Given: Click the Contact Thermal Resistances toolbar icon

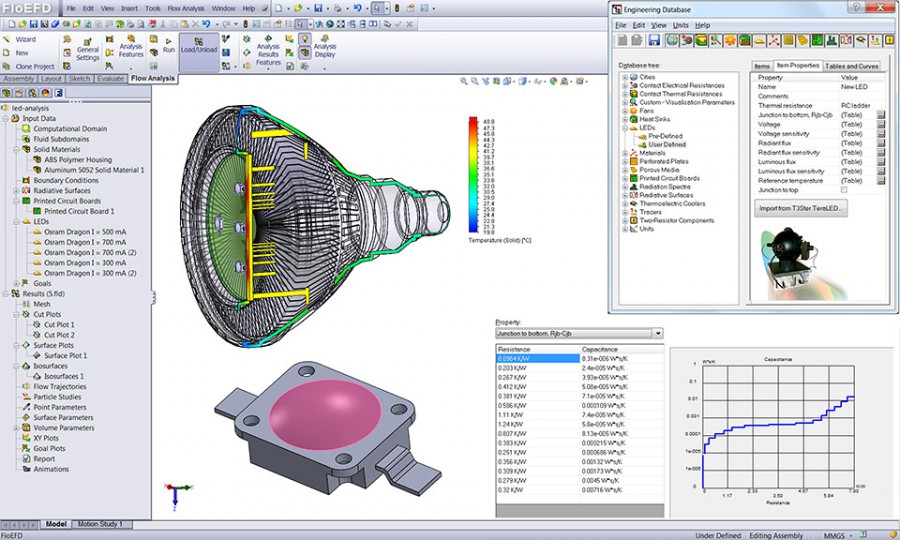Looking at the screenshot, I should tap(701, 40).
